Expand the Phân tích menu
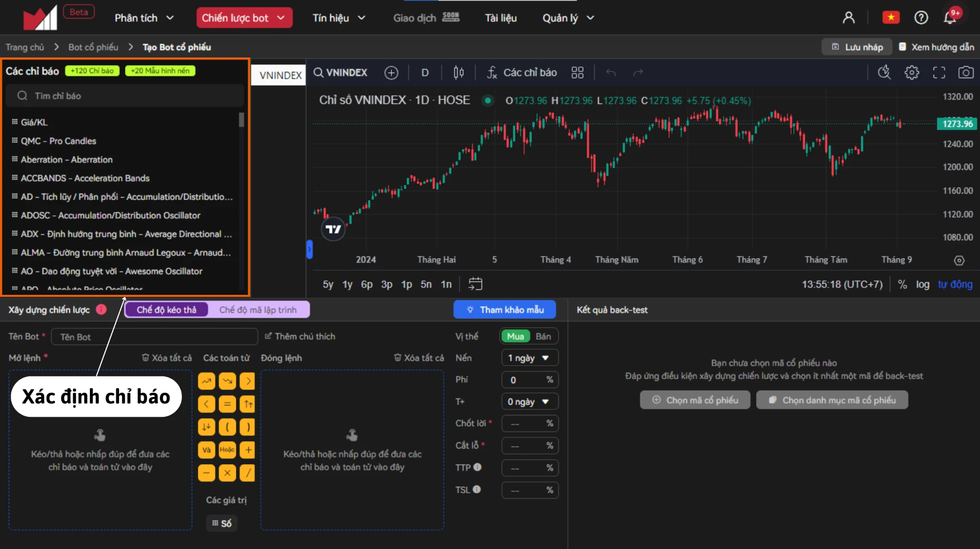Viewport: 980px width, 549px height. pos(144,18)
